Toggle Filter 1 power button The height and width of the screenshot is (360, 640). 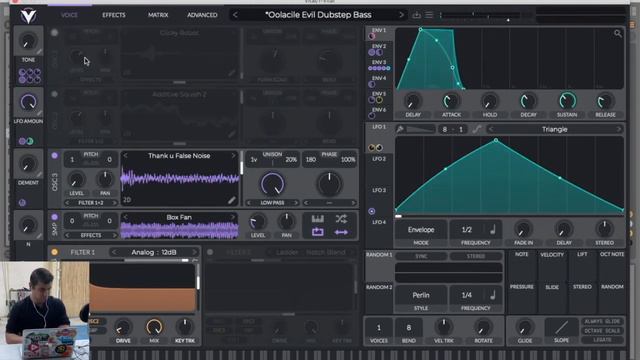click(x=55, y=252)
